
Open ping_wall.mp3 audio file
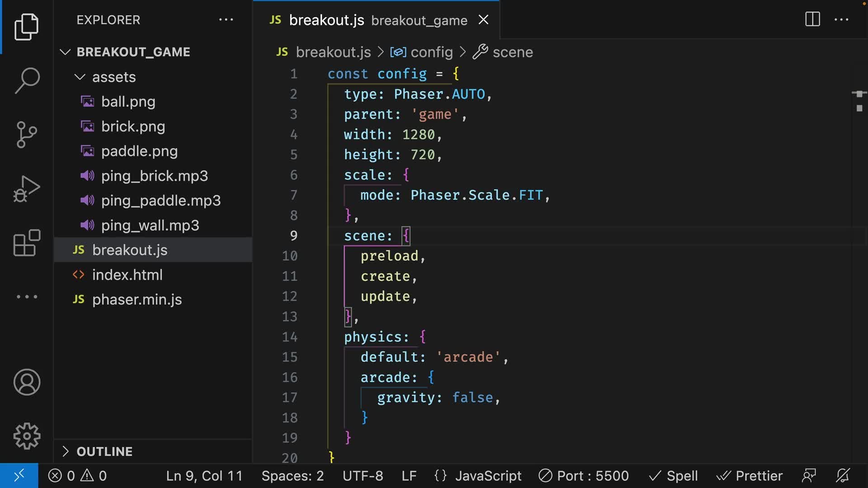point(153,225)
